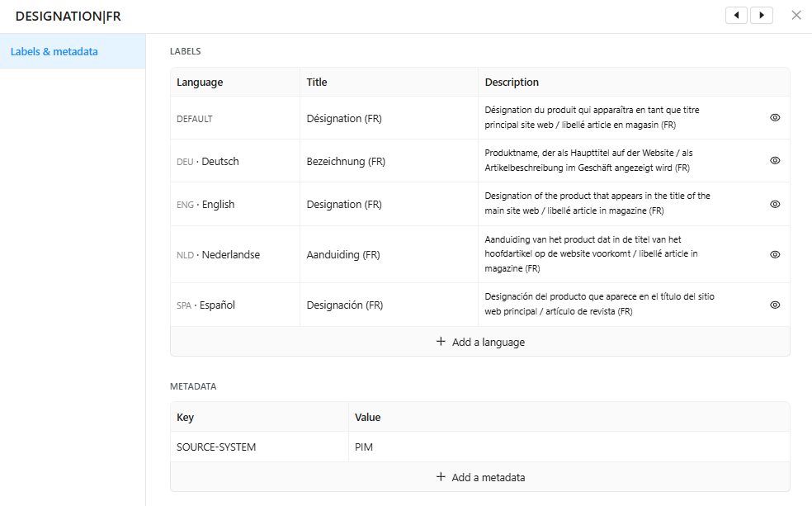Click the German description starting "Produktname"
The width and height of the screenshot is (812, 506).
[x=589, y=161]
